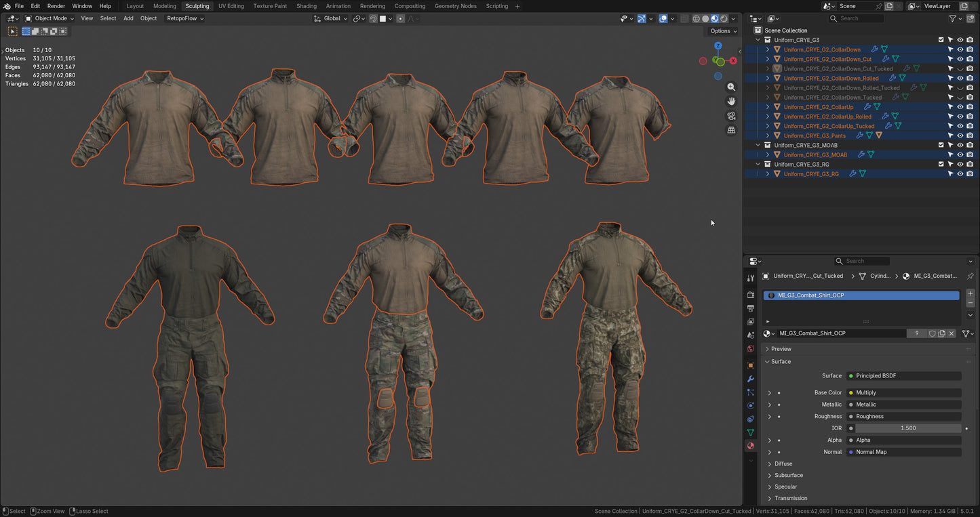Open the Output Properties printer icon
980x517 pixels.
[x=750, y=308]
